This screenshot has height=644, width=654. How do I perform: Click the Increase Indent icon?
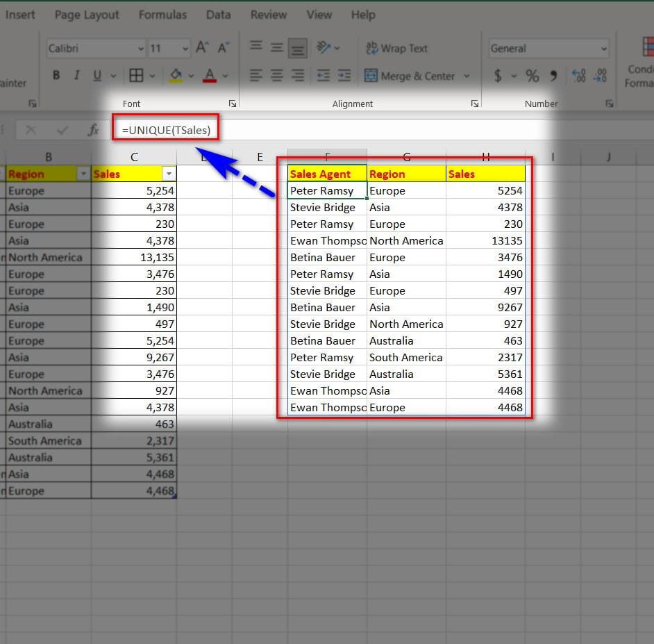343,76
